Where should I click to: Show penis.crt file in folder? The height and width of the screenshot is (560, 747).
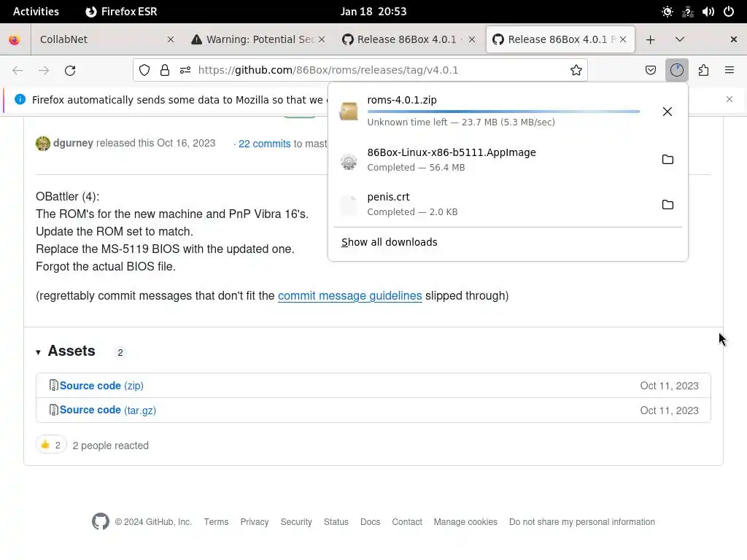tap(667, 205)
